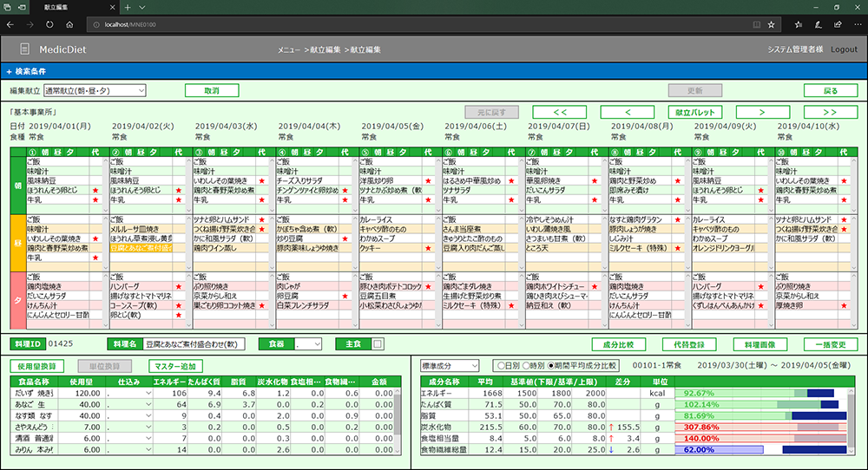The width and height of the screenshot is (868, 470).
Task: Click the 料理名 input field
Action: click(x=194, y=344)
